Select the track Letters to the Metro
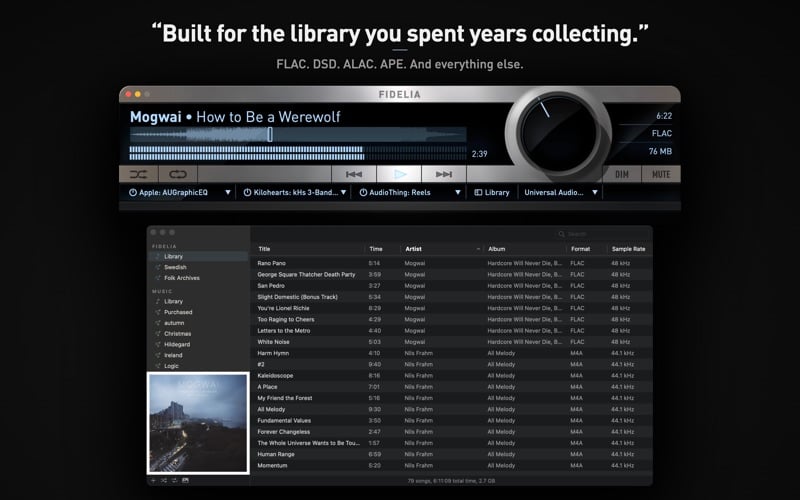This screenshot has width=800, height=500. (x=452, y=331)
